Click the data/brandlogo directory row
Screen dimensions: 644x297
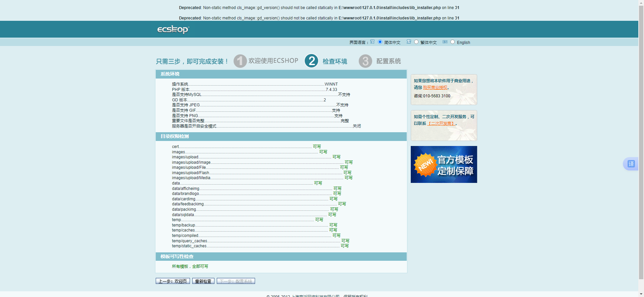point(256,194)
